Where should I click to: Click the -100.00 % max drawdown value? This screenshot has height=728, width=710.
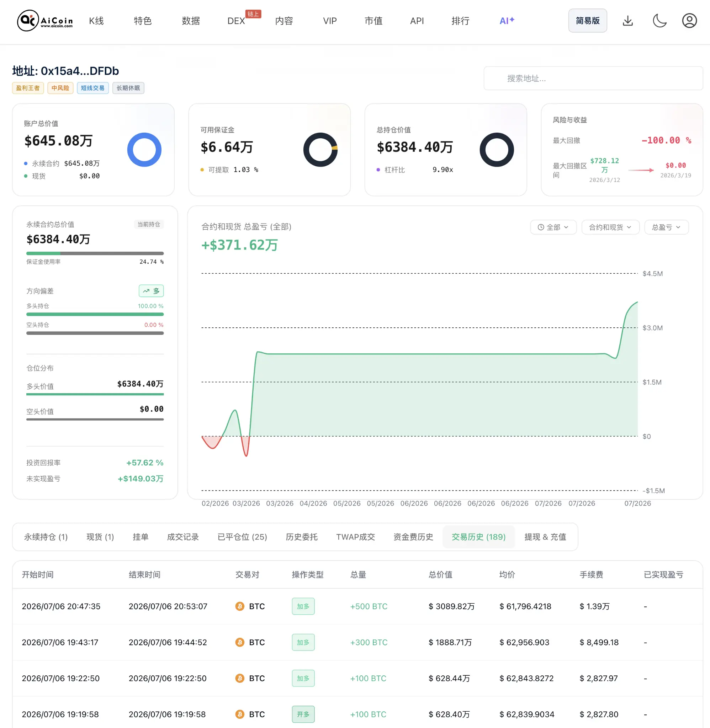coord(666,140)
